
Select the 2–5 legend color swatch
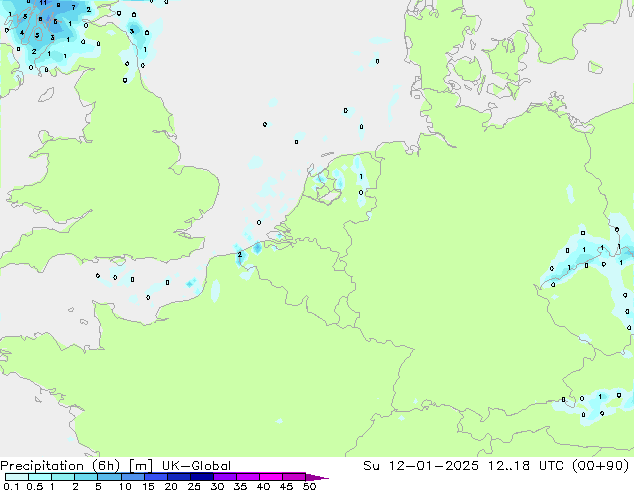86,477
